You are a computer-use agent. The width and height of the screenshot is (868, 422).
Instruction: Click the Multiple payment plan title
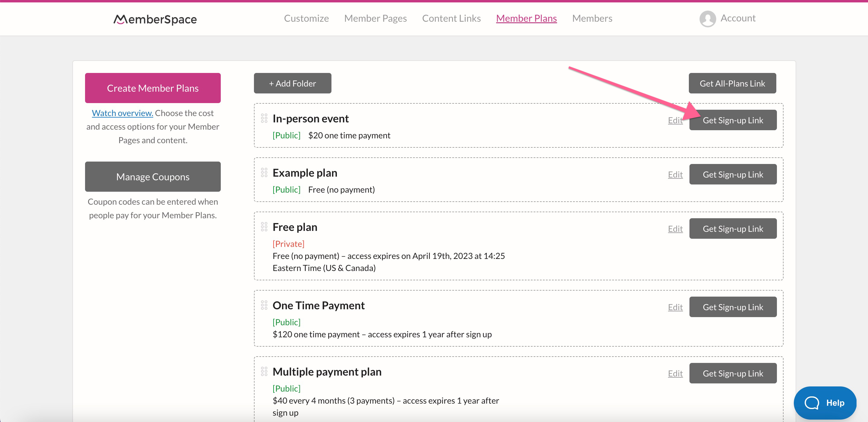tap(327, 372)
